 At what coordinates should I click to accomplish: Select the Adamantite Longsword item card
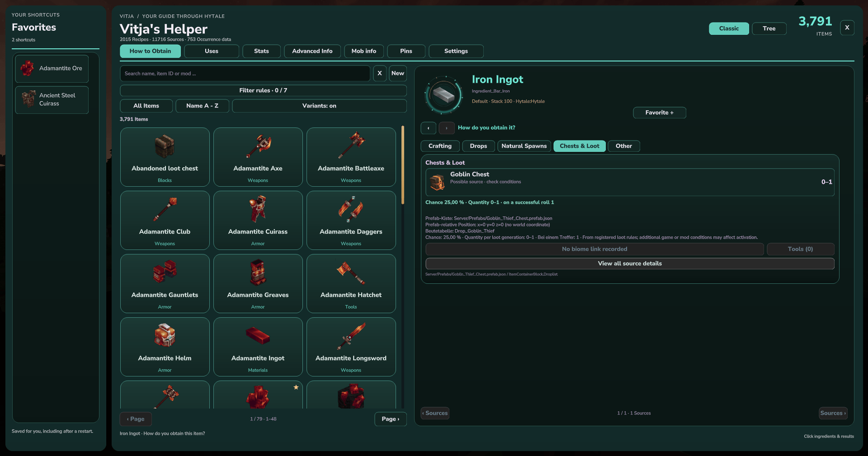[x=351, y=347]
